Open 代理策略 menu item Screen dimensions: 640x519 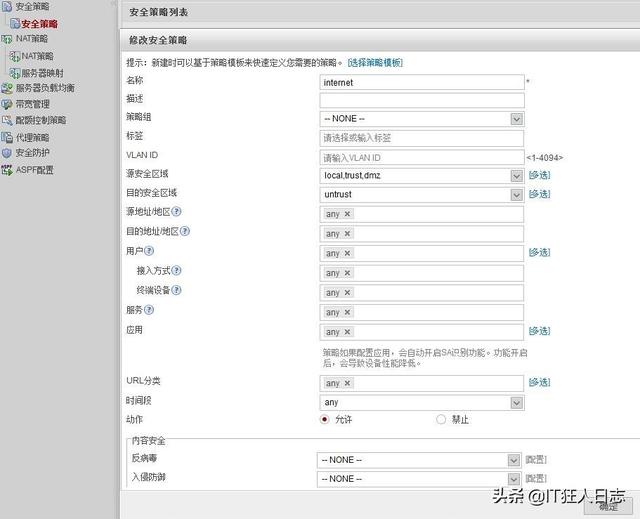point(32,138)
